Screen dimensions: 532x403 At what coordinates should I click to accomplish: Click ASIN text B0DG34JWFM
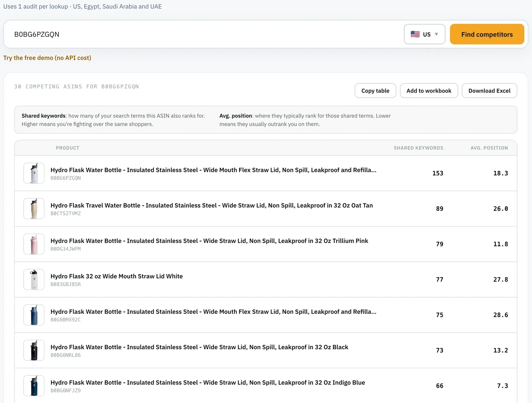coord(66,249)
